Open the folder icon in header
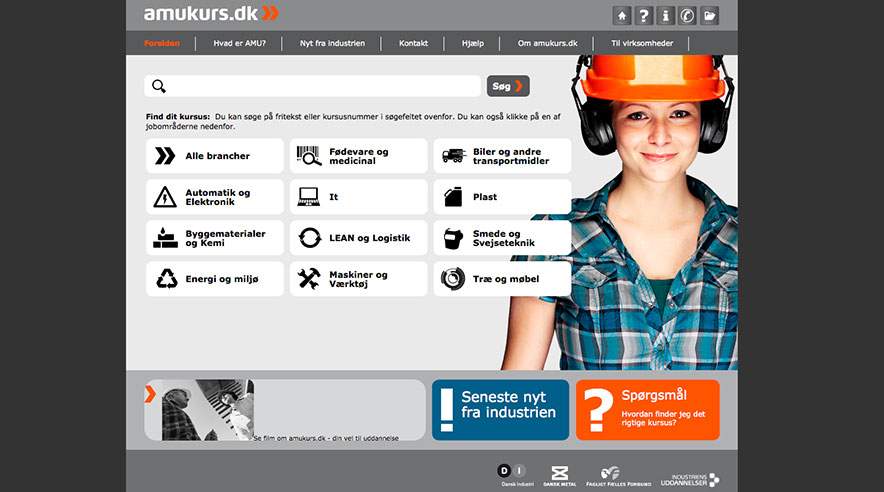884x492 pixels. (710, 15)
